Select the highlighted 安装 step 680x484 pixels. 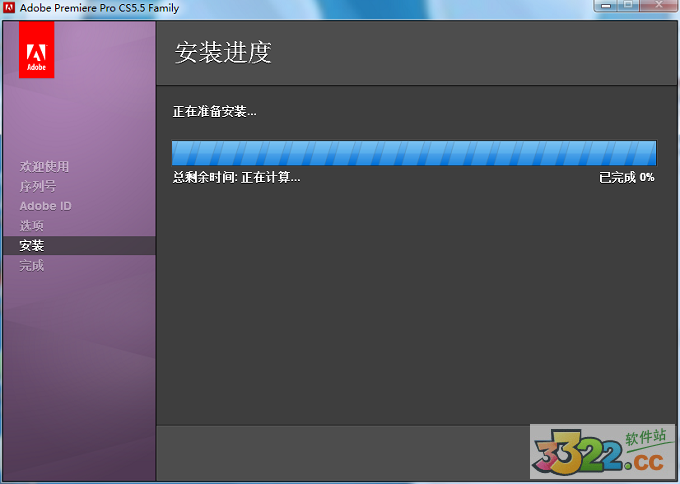79,245
